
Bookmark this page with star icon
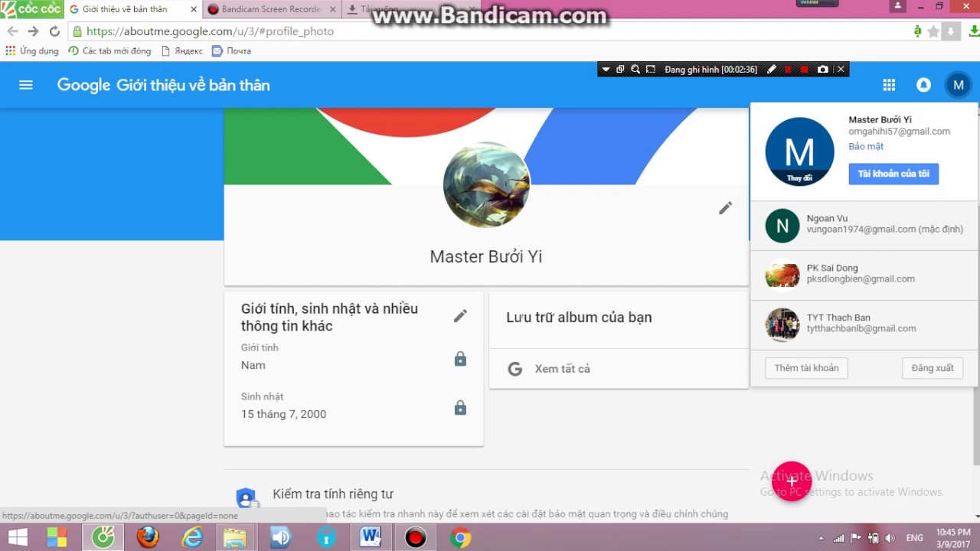coord(933,31)
